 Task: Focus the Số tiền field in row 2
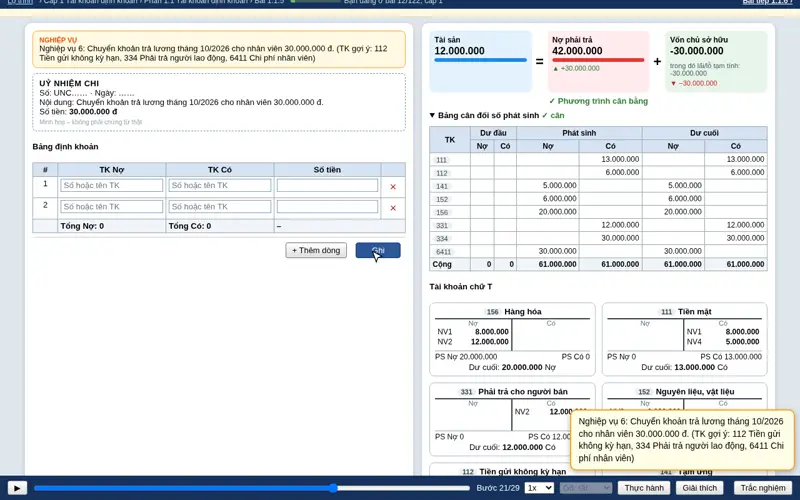pos(328,207)
